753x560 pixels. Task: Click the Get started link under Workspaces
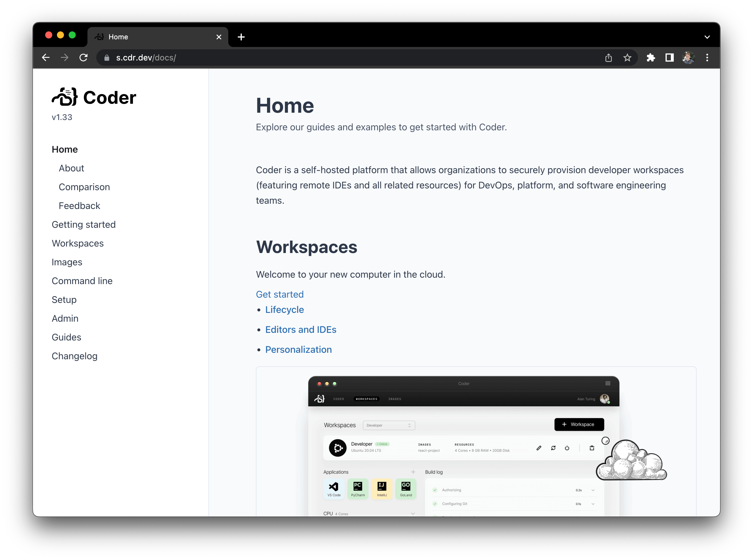[280, 294]
